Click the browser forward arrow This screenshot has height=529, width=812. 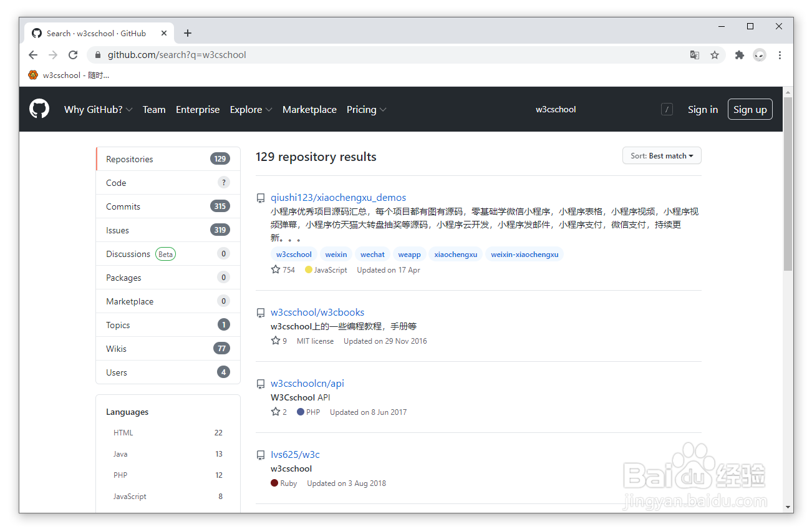pos(53,55)
